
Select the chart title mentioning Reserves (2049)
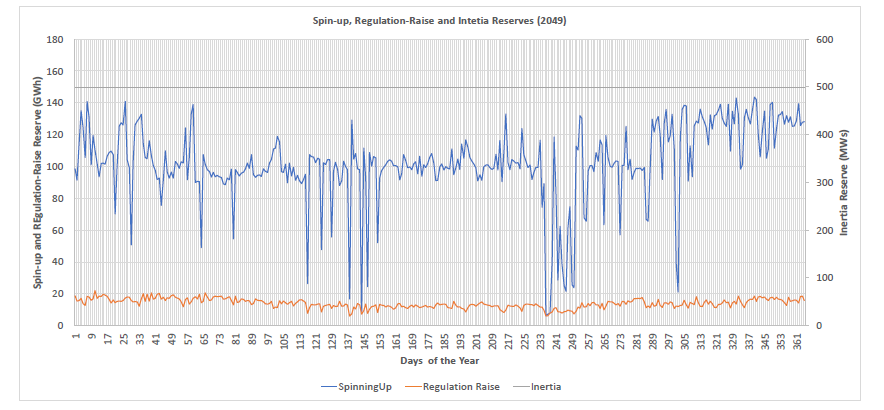[441, 21]
